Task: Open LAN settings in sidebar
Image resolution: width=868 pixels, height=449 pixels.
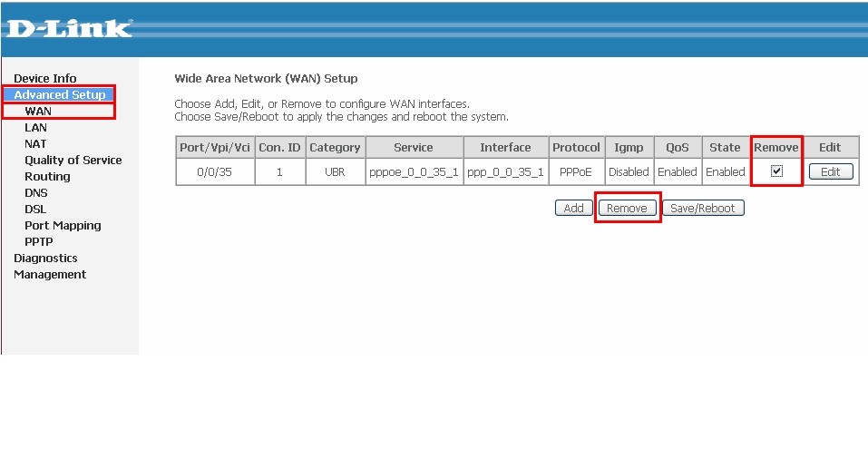Action: click(x=35, y=128)
